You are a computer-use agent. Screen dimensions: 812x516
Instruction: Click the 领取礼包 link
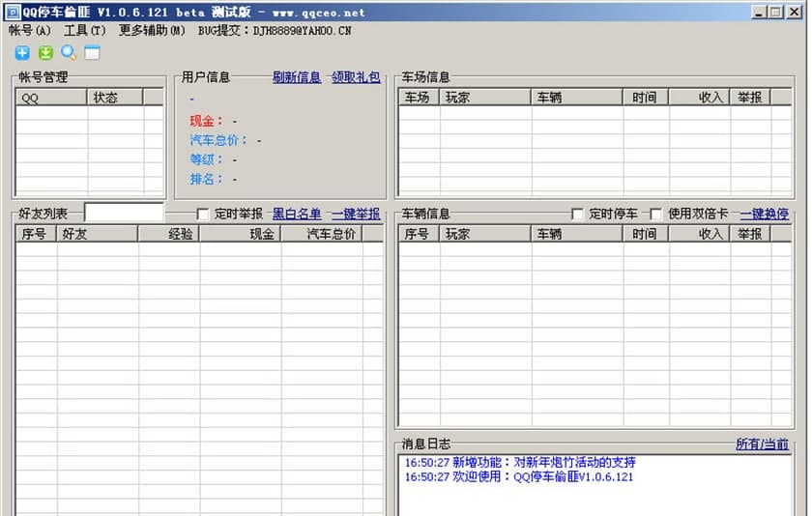(x=356, y=77)
